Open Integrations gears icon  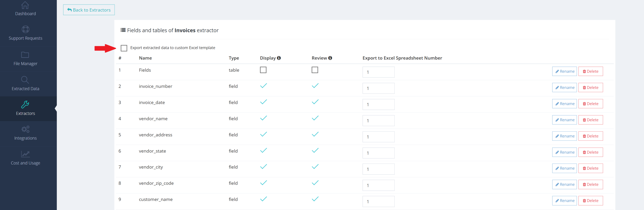point(25,129)
